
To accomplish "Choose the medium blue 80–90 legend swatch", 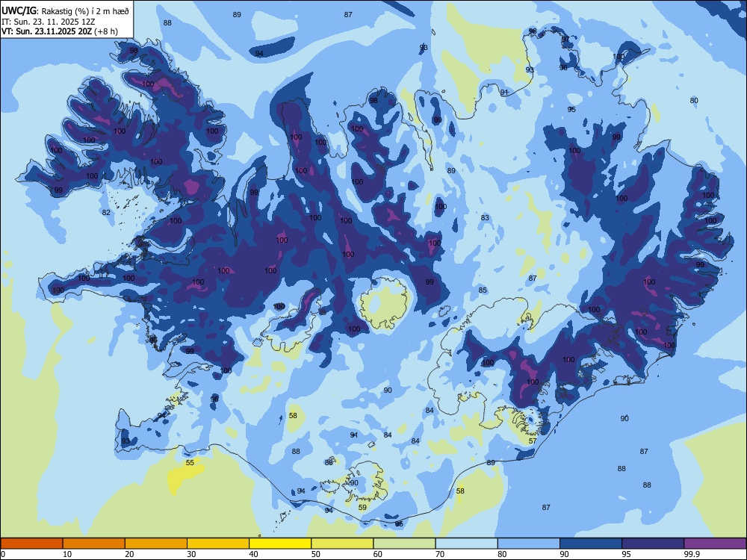I will [529, 544].
